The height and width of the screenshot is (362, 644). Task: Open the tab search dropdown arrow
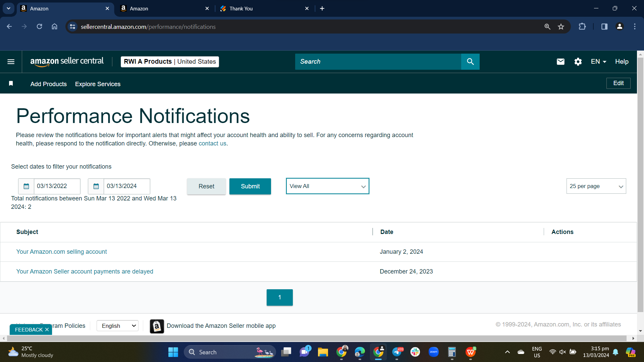(x=8, y=8)
